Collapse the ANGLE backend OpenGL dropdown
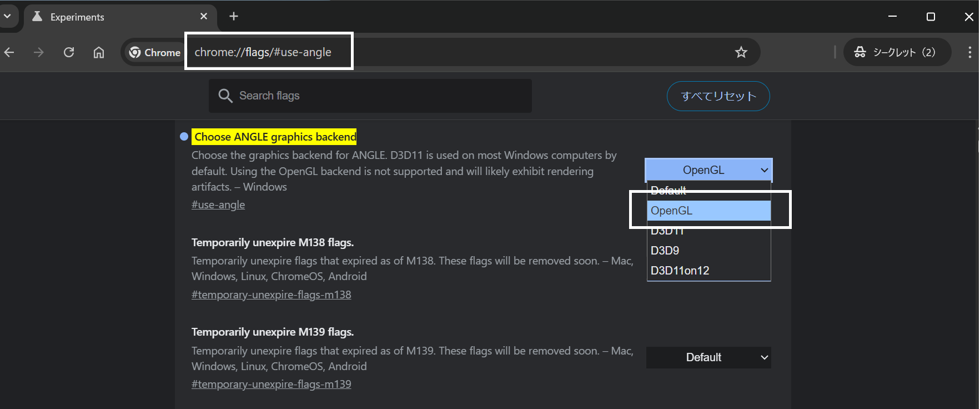This screenshot has height=409, width=980. 708,170
